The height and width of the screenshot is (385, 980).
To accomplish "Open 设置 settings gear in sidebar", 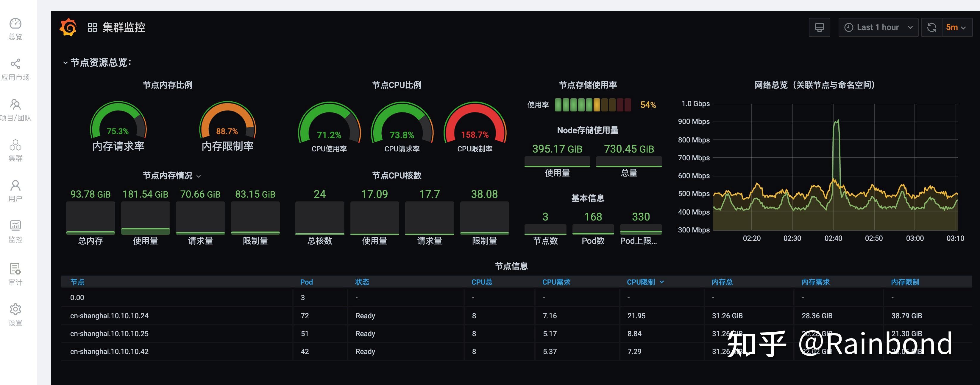I will coord(15,310).
